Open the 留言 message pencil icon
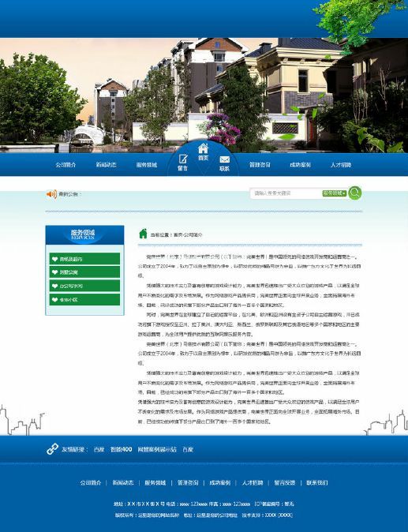The width and height of the screenshot is (408, 532). point(183,159)
